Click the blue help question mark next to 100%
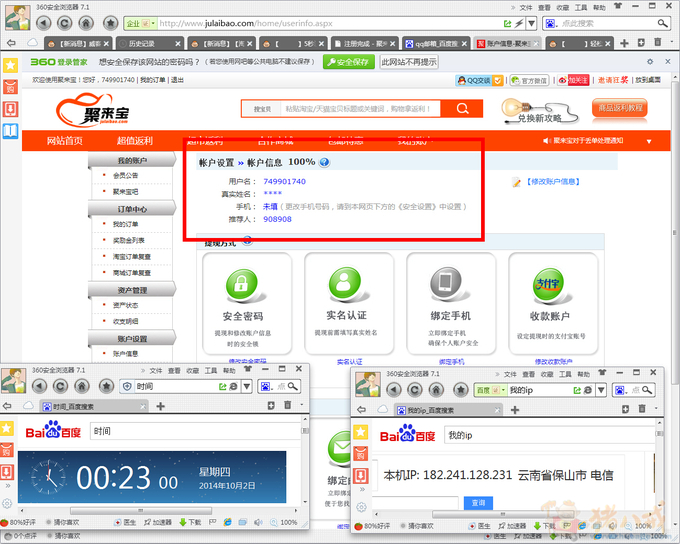680x544 pixels. click(324, 162)
